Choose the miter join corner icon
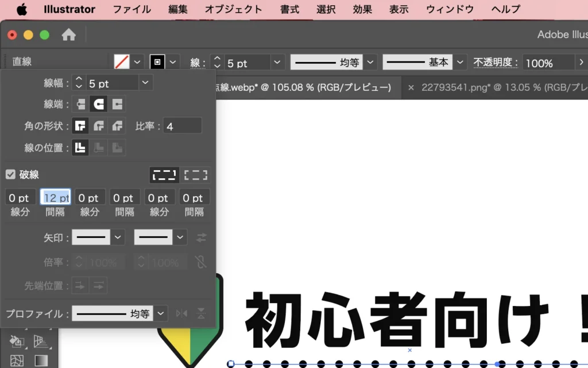The image size is (588, 368). (81, 126)
